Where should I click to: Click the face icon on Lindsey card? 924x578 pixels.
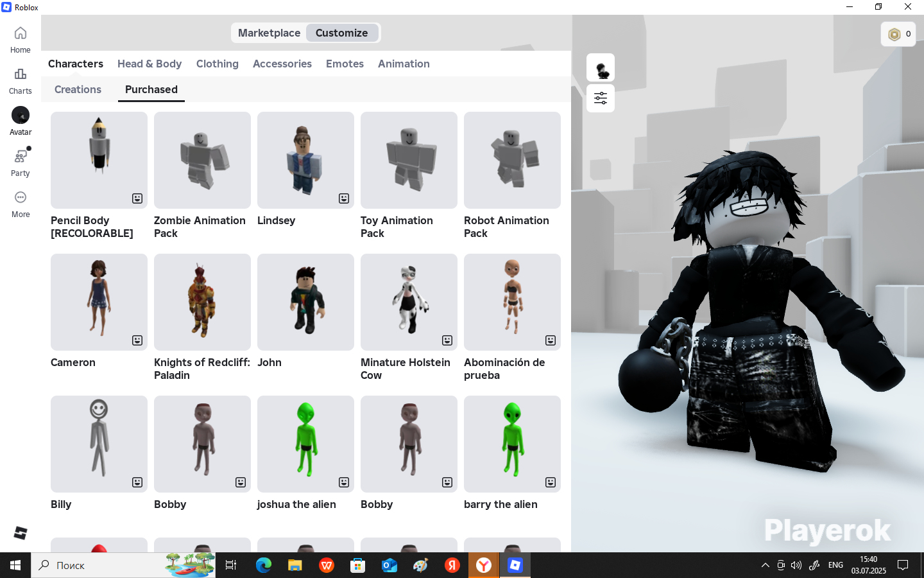coord(344,198)
